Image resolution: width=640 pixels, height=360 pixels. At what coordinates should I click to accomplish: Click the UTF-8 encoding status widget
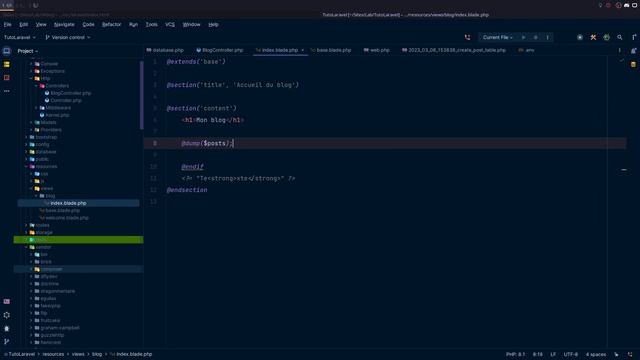pos(571,354)
